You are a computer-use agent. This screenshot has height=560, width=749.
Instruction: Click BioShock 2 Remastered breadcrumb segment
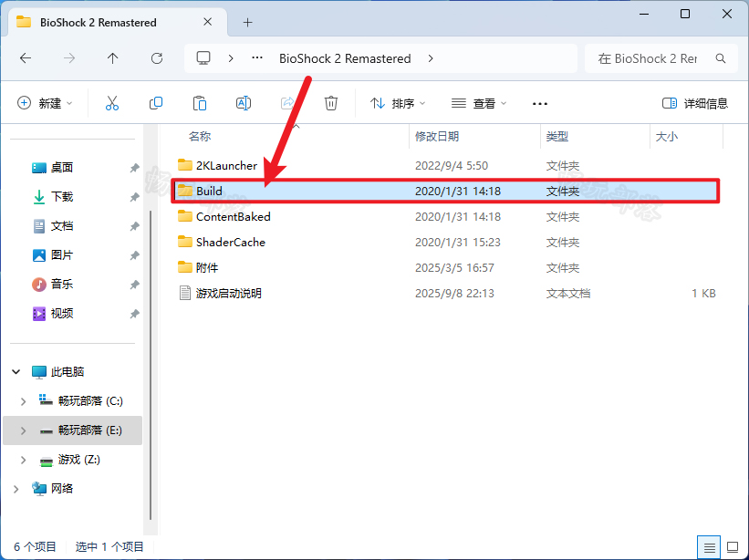[345, 58]
